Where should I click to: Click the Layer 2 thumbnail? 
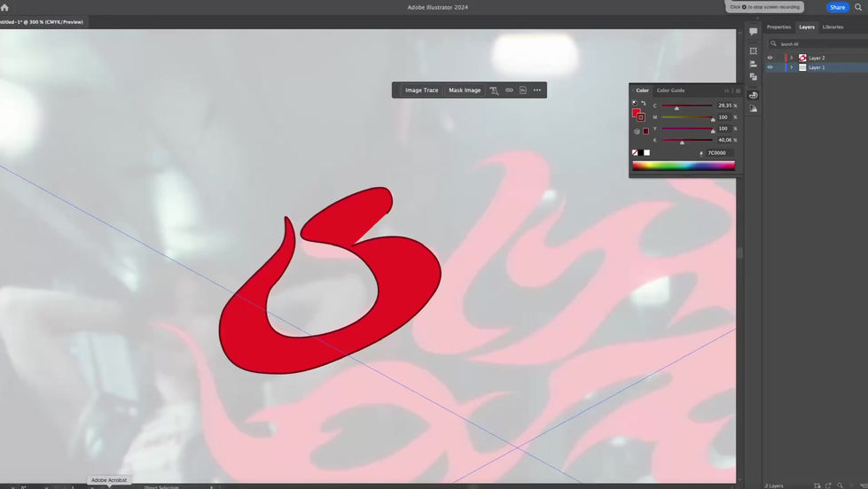[x=802, y=58]
